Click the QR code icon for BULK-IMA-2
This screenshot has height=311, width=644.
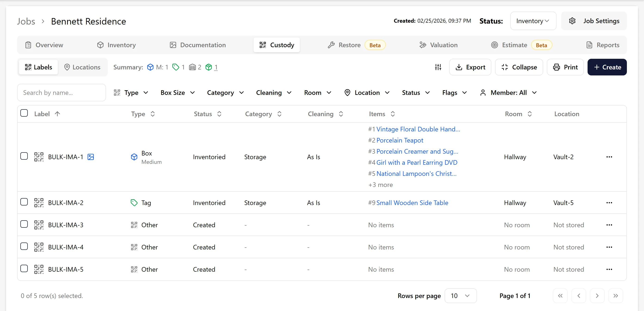39,203
